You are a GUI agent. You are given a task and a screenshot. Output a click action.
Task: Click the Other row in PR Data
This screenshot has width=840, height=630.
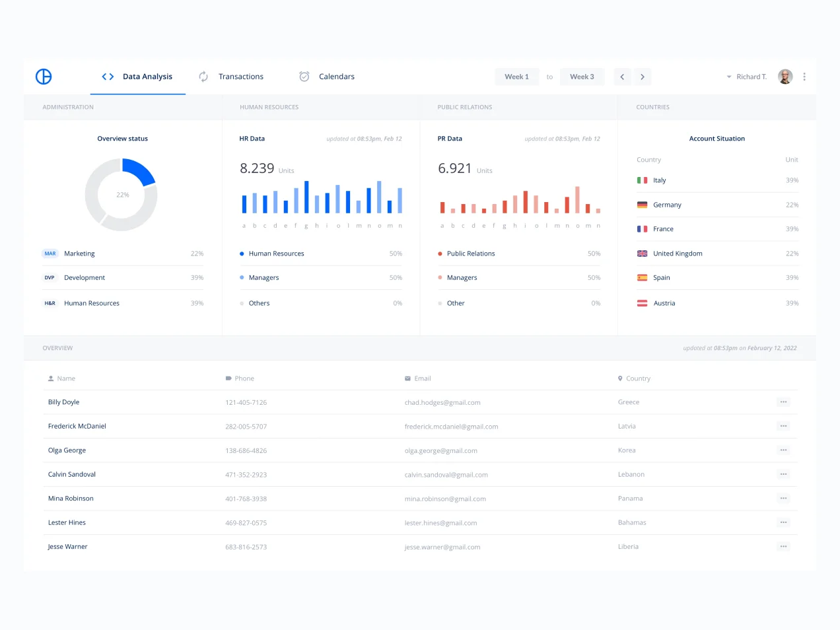pos(519,303)
